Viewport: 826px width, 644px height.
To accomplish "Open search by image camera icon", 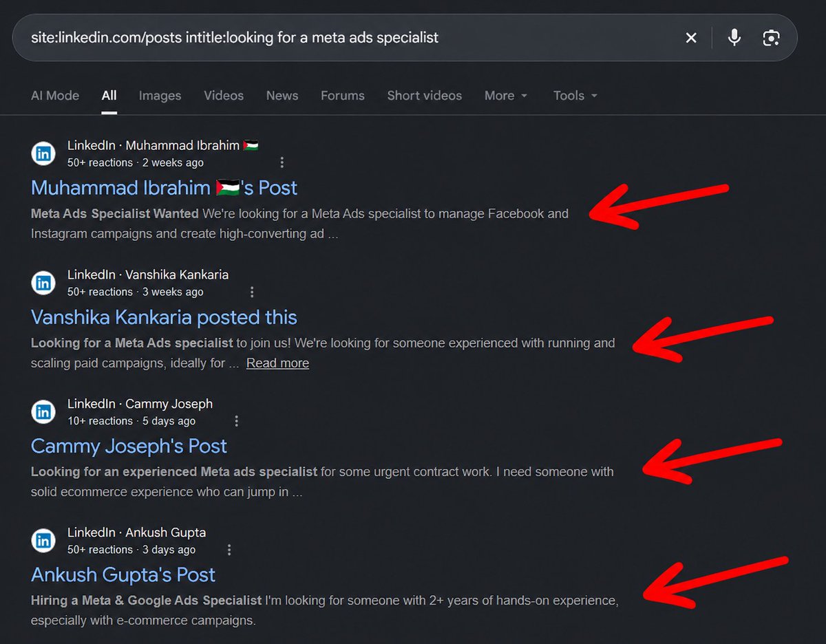I will [772, 38].
